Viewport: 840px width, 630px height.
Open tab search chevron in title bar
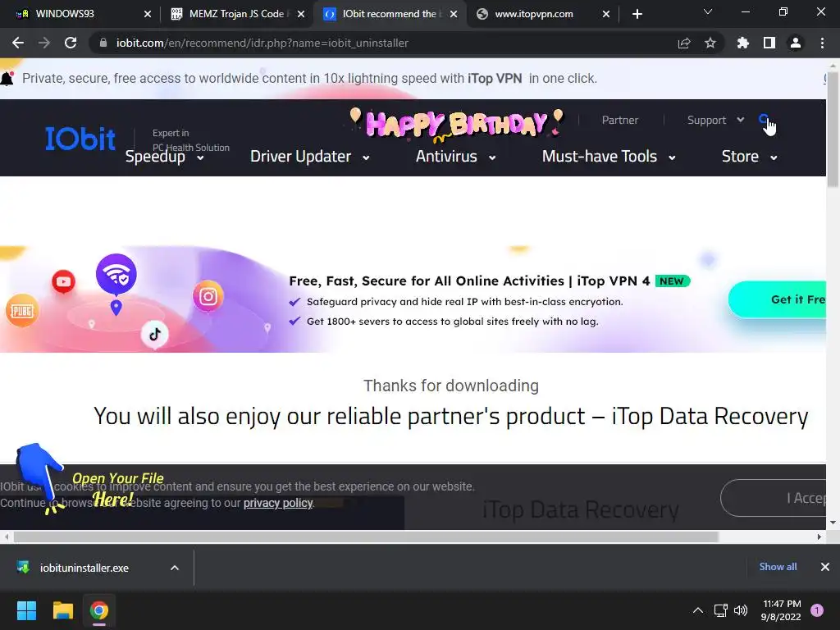coord(708,11)
